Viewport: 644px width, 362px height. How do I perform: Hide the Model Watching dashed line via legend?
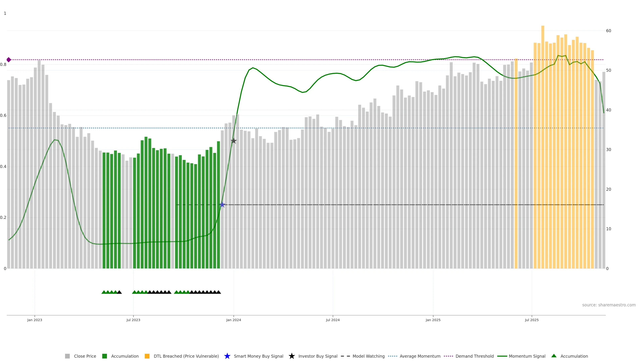click(368, 356)
